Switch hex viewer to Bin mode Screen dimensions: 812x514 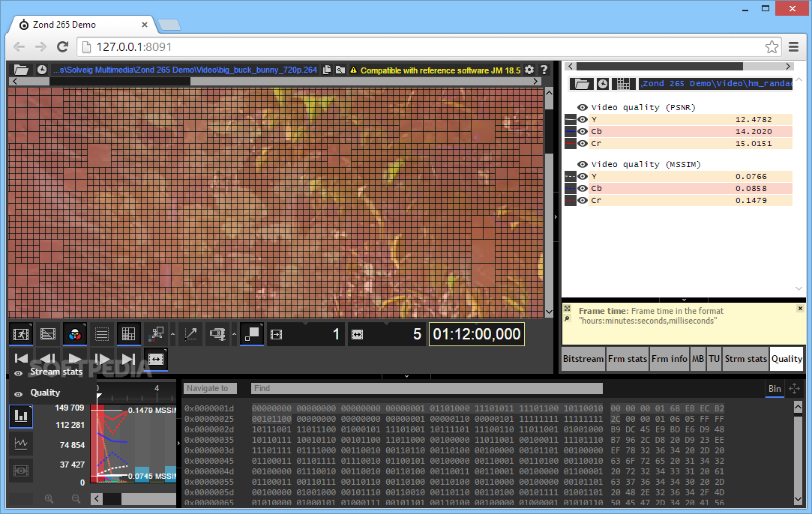coord(775,389)
